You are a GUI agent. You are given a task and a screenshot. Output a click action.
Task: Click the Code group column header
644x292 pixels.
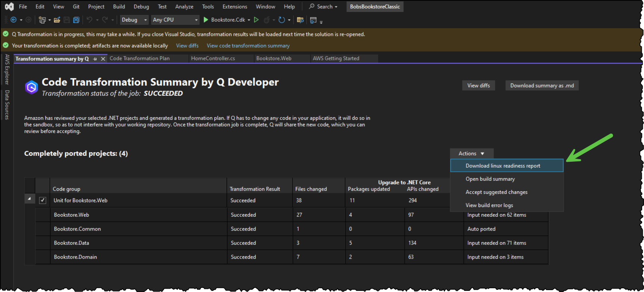click(x=67, y=189)
